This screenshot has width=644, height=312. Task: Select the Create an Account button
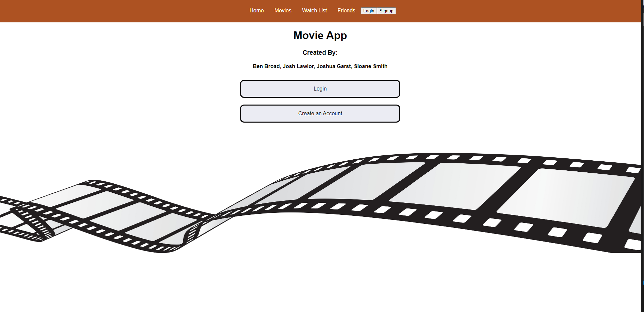[x=320, y=114]
